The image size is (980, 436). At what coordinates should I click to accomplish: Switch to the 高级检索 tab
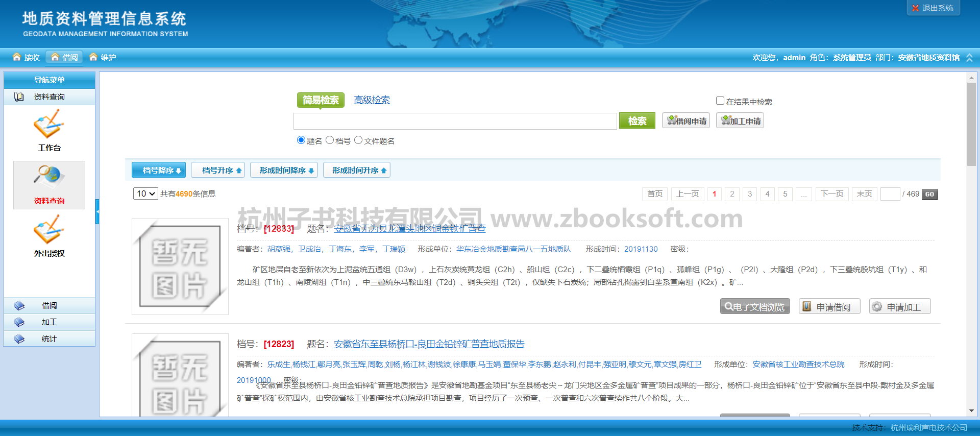tap(372, 100)
